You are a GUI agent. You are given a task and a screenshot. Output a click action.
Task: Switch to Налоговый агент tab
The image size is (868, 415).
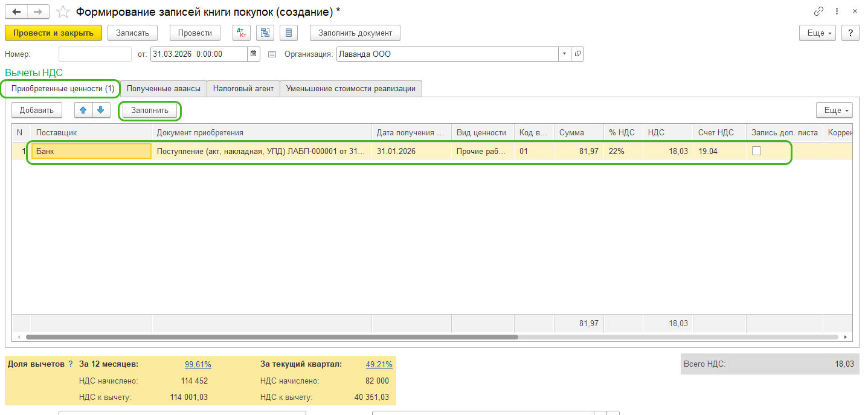coord(243,88)
